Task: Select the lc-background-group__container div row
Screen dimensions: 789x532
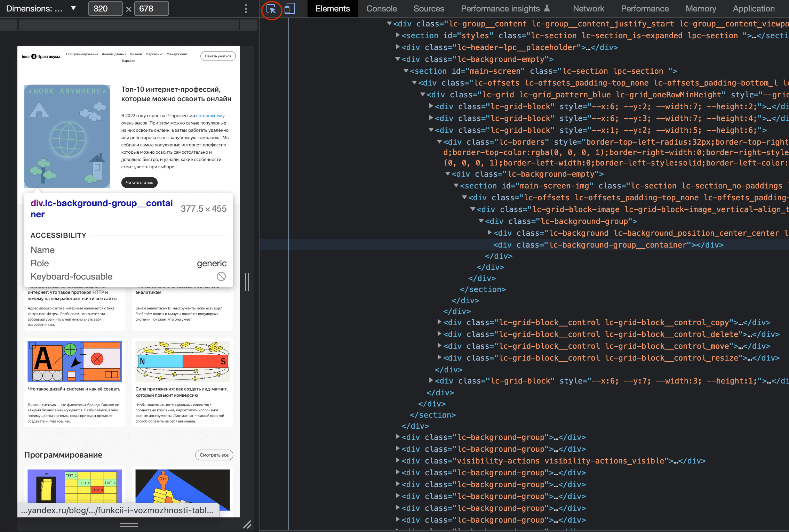Action: (x=608, y=245)
